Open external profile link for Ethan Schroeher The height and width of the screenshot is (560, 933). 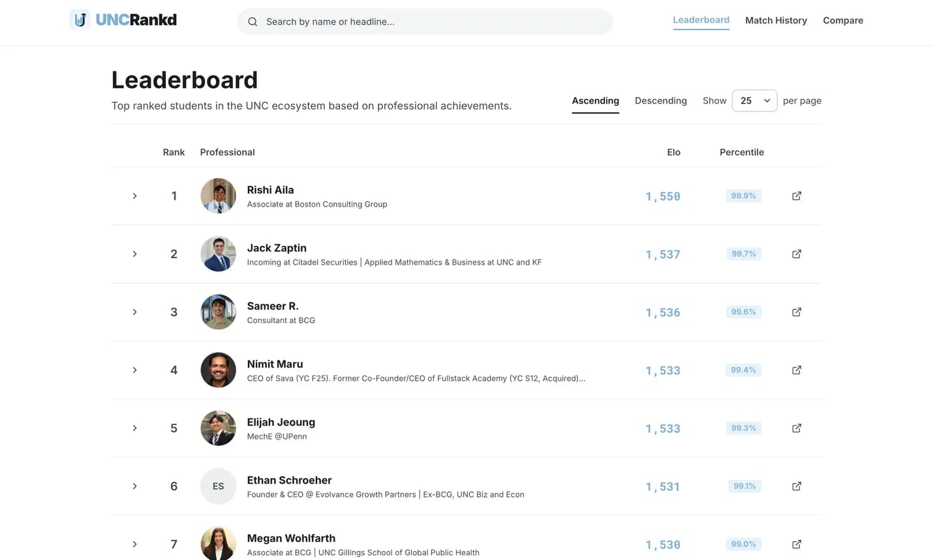(x=797, y=486)
